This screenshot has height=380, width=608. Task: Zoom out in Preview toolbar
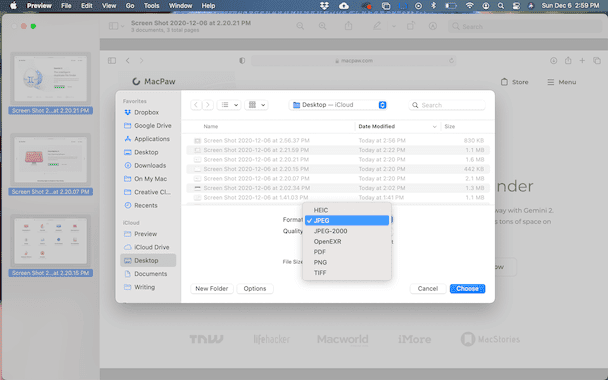(x=300, y=26)
